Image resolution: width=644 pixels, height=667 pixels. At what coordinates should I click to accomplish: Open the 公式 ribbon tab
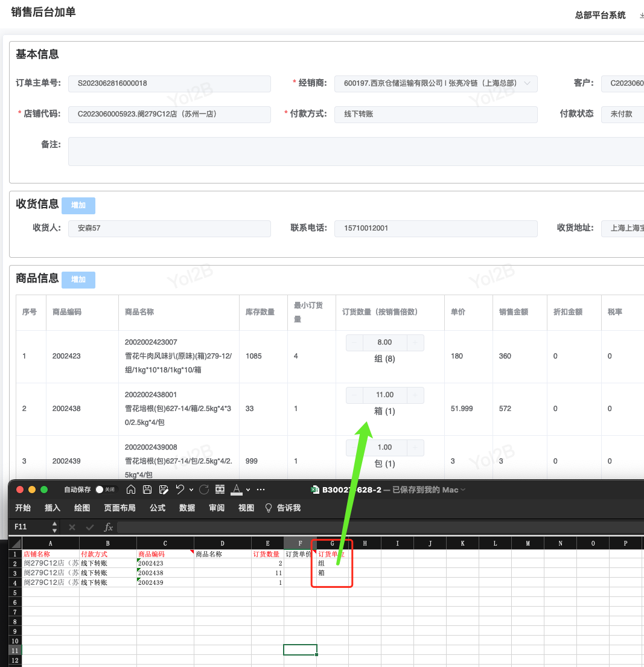[158, 508]
